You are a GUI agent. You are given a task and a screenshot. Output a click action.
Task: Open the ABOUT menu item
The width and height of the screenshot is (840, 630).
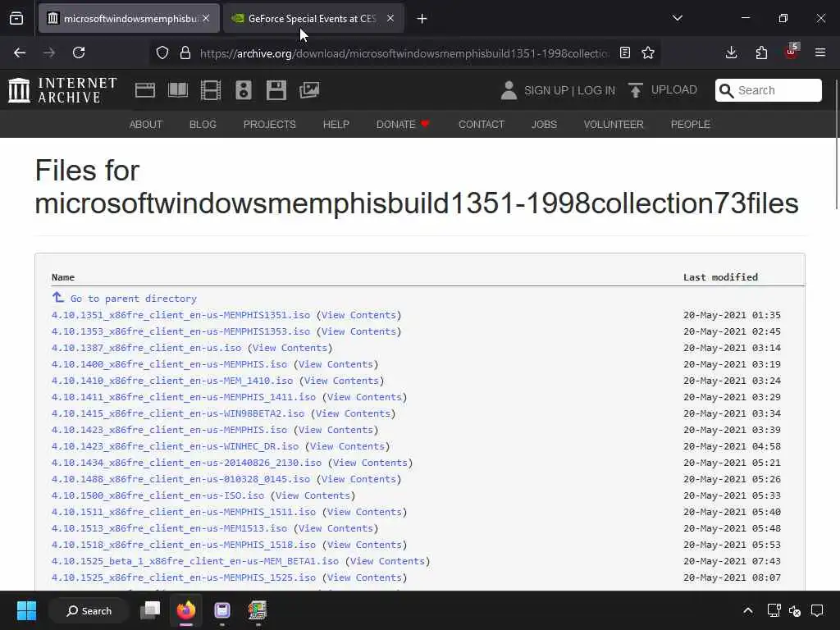pyautogui.click(x=146, y=125)
